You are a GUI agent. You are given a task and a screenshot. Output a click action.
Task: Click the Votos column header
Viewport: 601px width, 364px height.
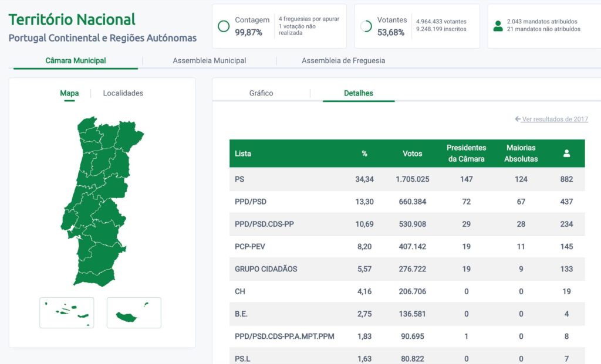pyautogui.click(x=413, y=153)
